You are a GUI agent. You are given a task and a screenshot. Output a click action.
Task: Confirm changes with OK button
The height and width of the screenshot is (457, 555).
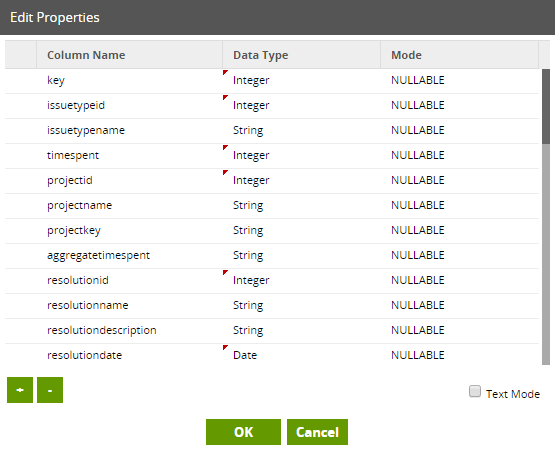244,432
